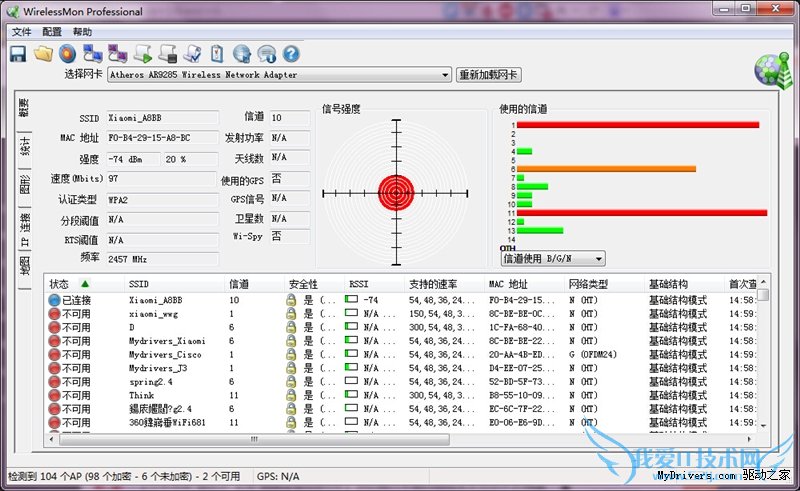Click the lock icon in the Think row

coord(291,395)
